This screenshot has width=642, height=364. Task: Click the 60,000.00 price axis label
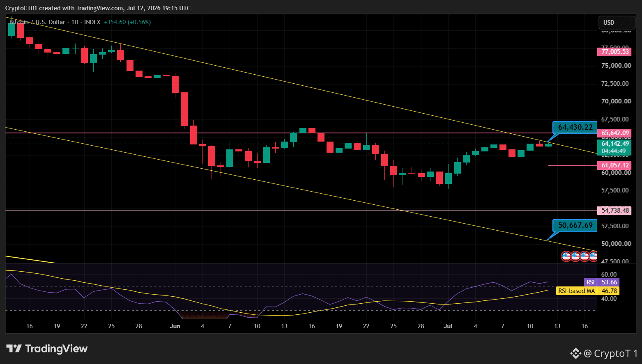pyautogui.click(x=616, y=173)
